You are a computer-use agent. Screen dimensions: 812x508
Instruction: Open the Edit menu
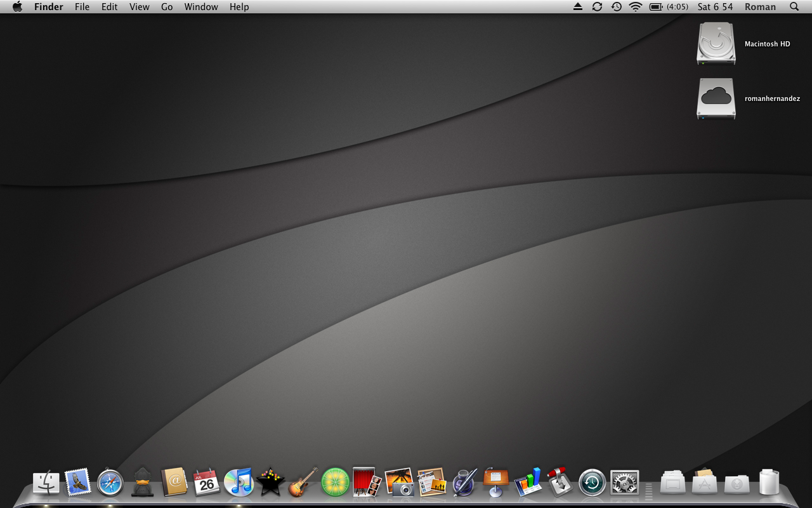(x=110, y=7)
